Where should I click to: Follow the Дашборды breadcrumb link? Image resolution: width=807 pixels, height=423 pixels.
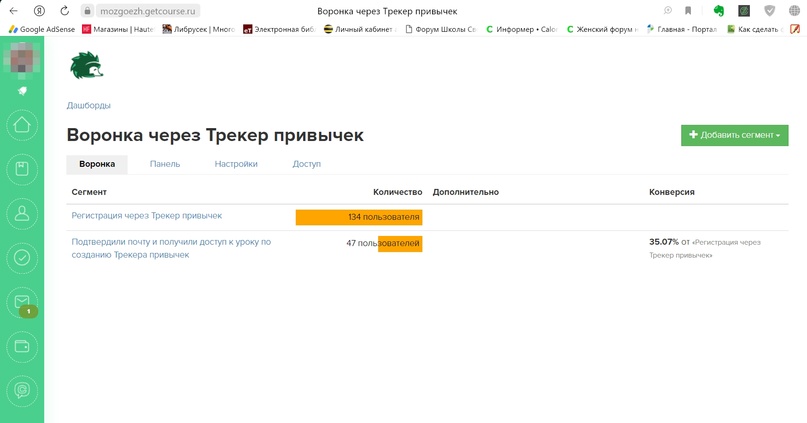click(88, 105)
